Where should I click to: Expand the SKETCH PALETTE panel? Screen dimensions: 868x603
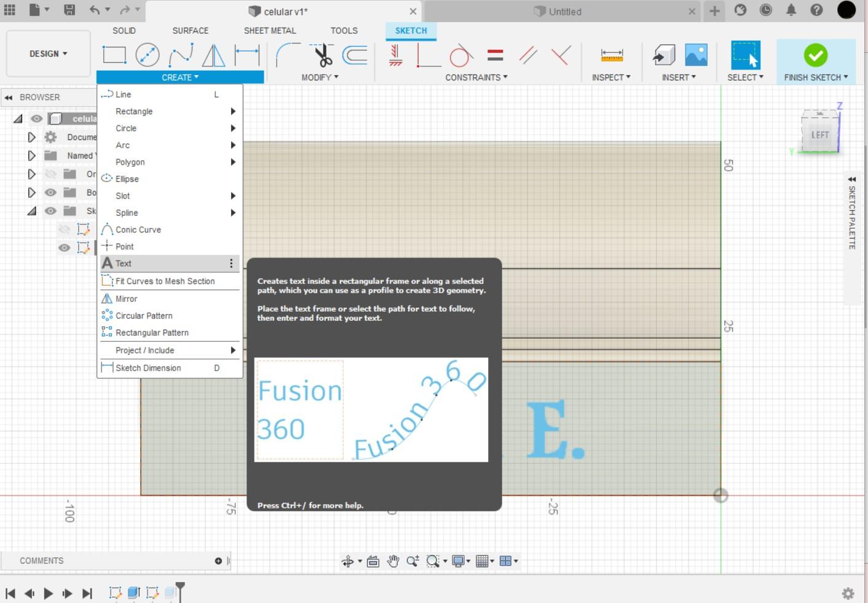pos(852,179)
